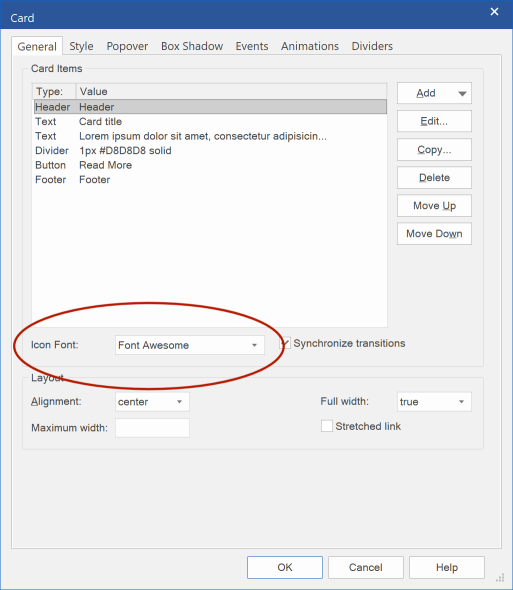Viewport: 513px width, 590px height.
Task: Open the Alignment dropdown
Action: [x=152, y=402]
